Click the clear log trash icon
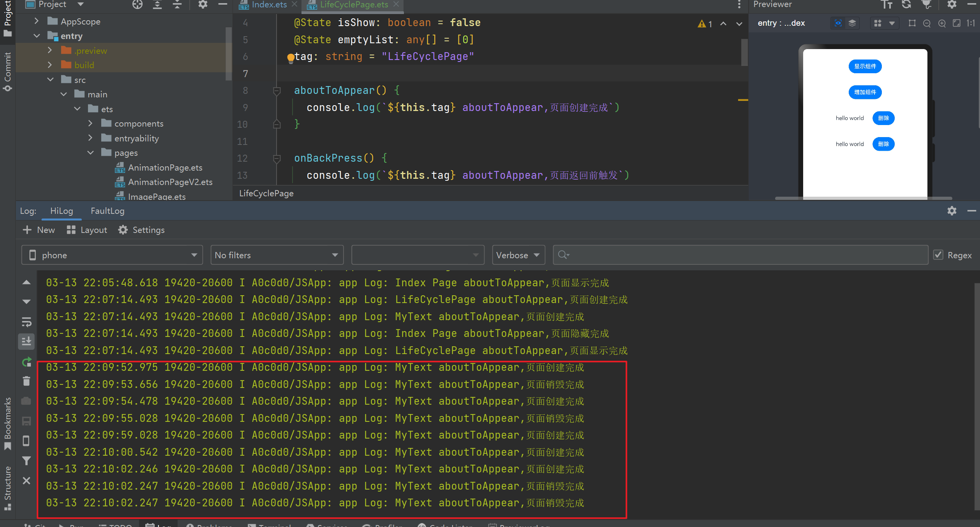Screen dimensions: 980x527 point(26,381)
